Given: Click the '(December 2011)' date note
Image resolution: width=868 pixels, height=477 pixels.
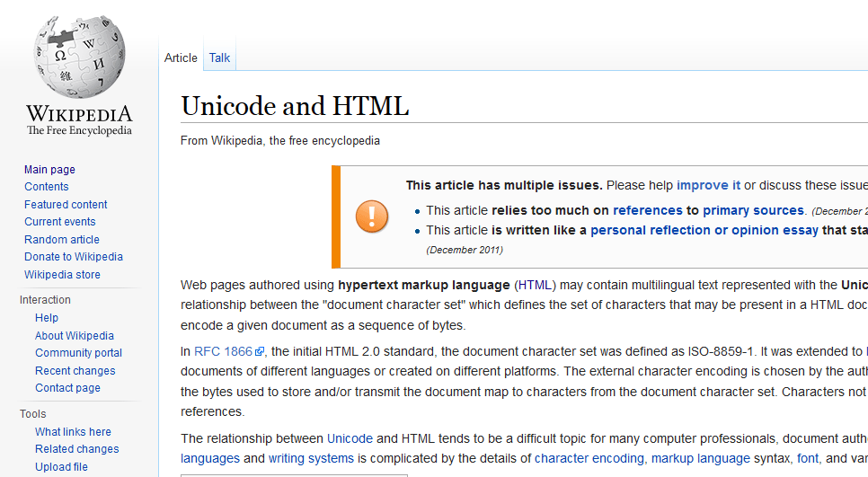Looking at the screenshot, I should (x=465, y=250).
